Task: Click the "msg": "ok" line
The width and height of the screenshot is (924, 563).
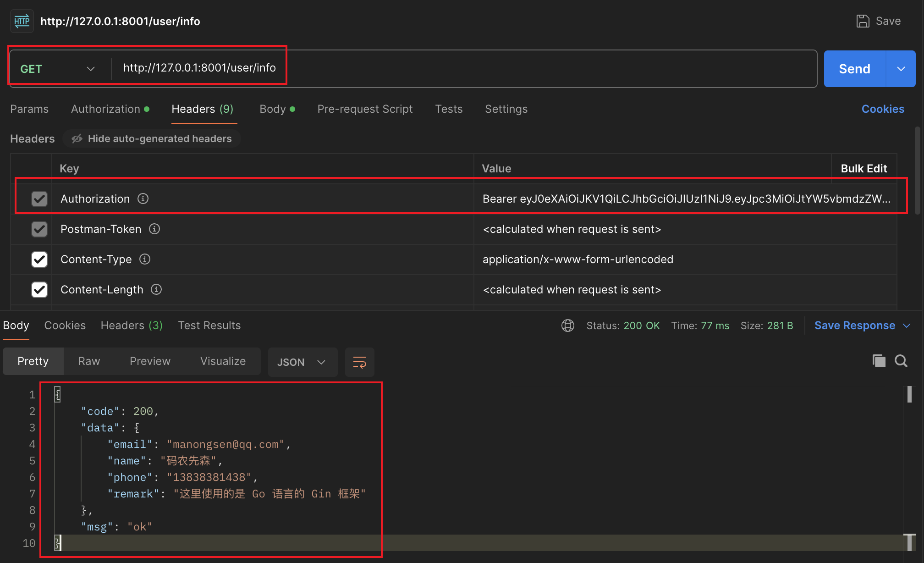Action: point(116,527)
